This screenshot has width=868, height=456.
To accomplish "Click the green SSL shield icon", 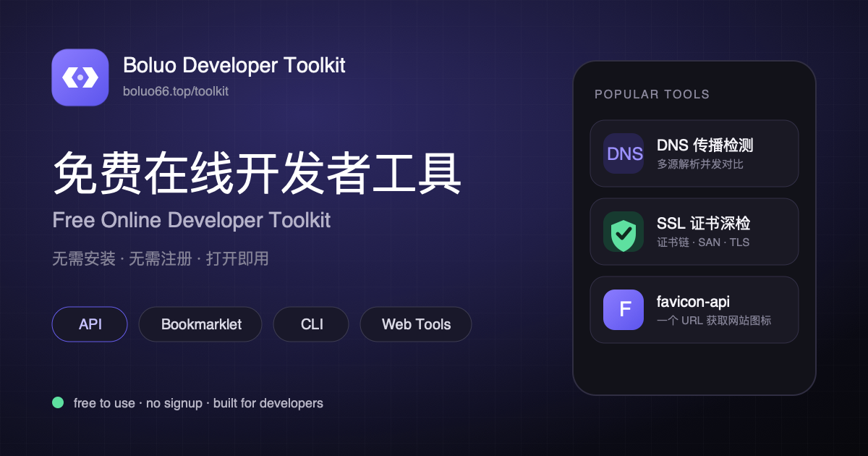I will [624, 232].
